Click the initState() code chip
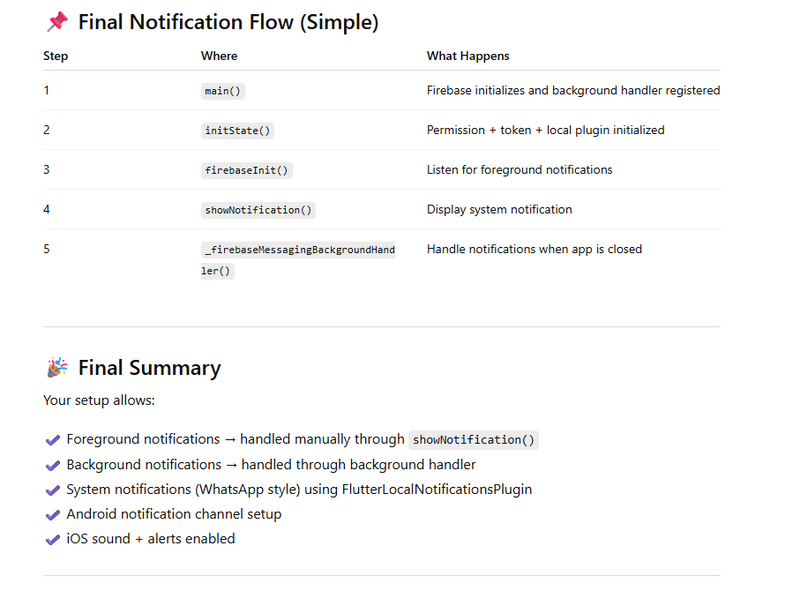800x591 pixels. click(x=238, y=131)
